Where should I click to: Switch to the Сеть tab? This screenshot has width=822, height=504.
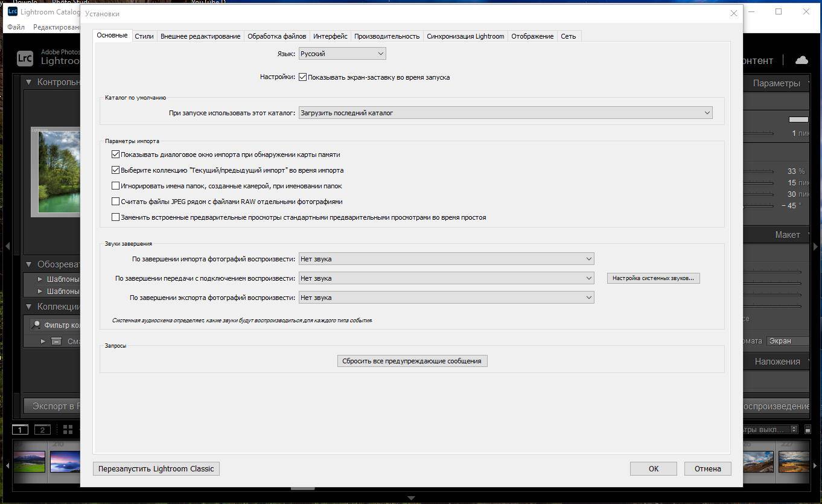569,36
